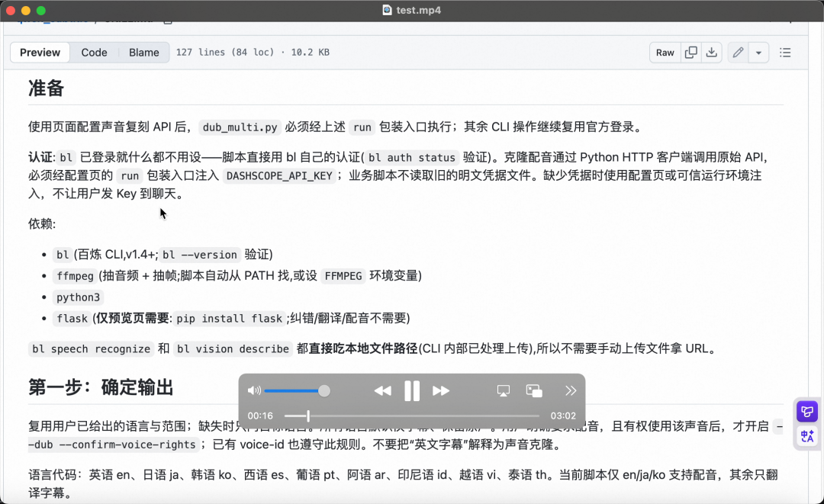Open the translate floating icon

[x=807, y=435]
